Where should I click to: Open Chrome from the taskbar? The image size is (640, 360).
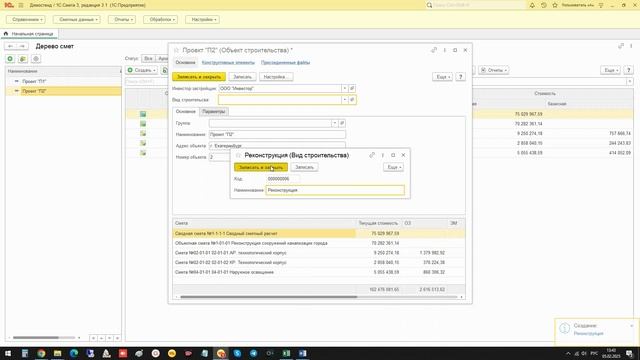pyautogui.click(x=41, y=353)
